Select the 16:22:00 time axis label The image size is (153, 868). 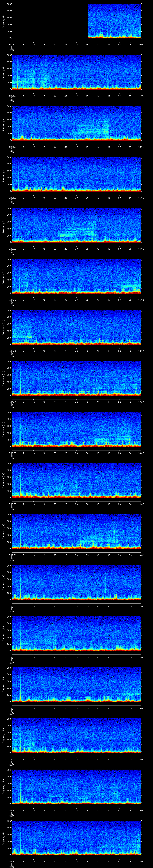tap(12, 708)
